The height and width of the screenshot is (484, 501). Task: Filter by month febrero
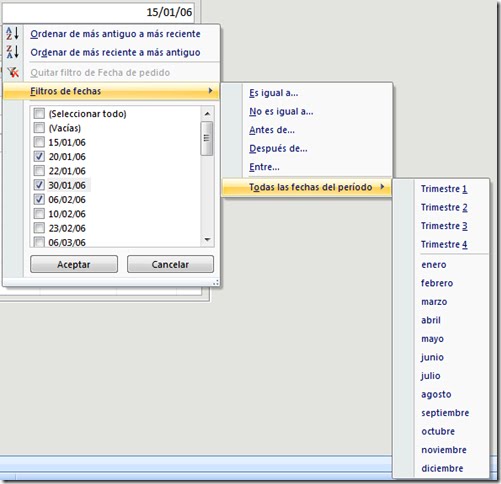(437, 283)
